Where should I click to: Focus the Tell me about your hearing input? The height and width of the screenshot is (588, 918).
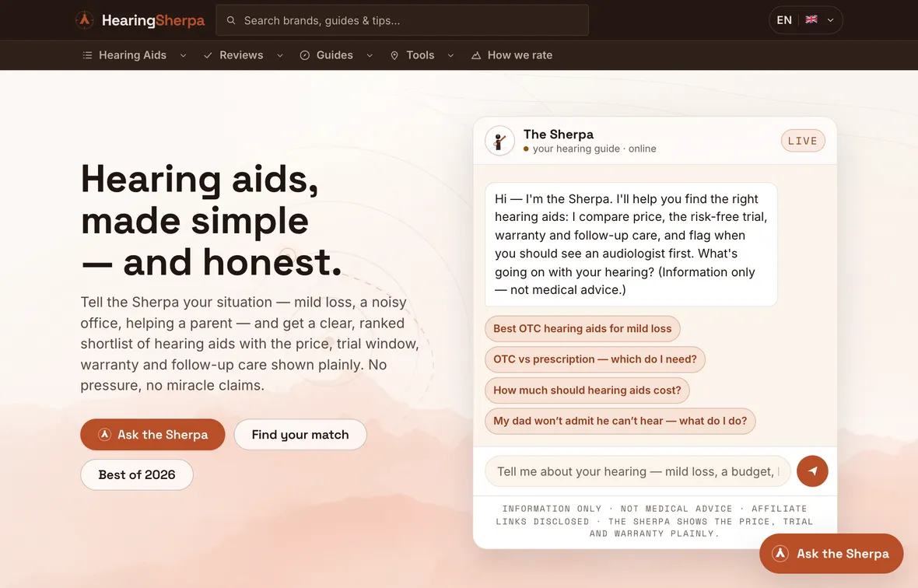coord(638,471)
